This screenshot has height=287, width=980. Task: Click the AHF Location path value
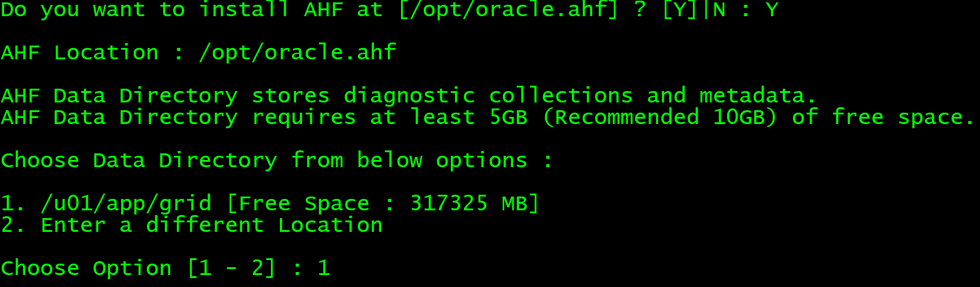[x=297, y=53]
